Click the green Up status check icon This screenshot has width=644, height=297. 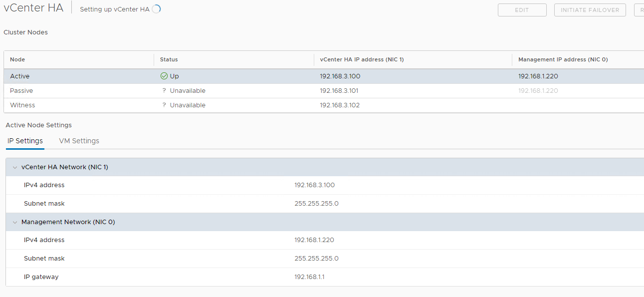[x=164, y=76]
